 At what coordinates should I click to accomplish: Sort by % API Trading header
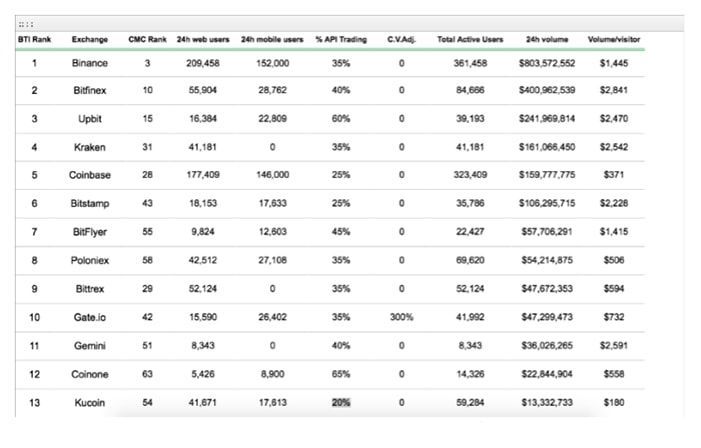tap(341, 39)
